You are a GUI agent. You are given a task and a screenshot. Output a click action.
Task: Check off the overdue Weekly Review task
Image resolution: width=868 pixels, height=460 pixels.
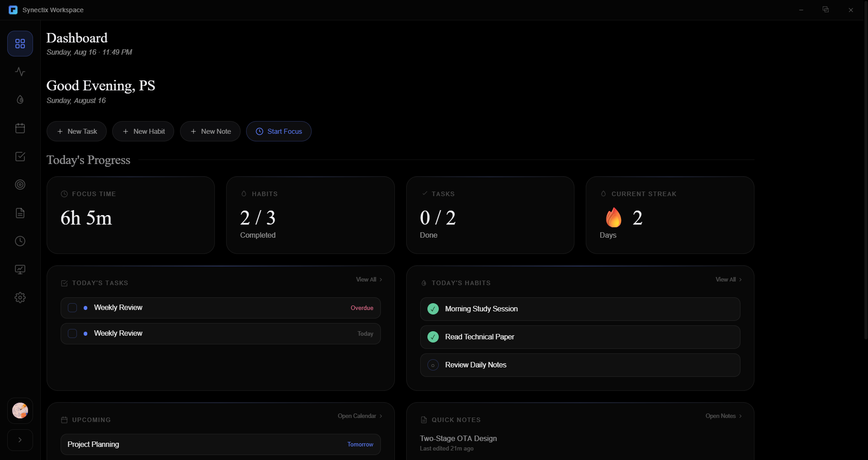pos(72,308)
